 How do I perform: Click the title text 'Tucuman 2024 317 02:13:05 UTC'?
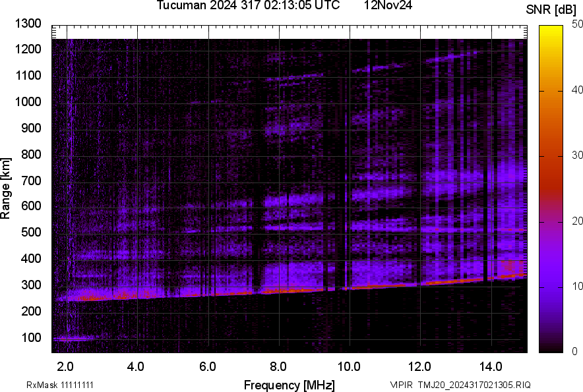[248, 5]
